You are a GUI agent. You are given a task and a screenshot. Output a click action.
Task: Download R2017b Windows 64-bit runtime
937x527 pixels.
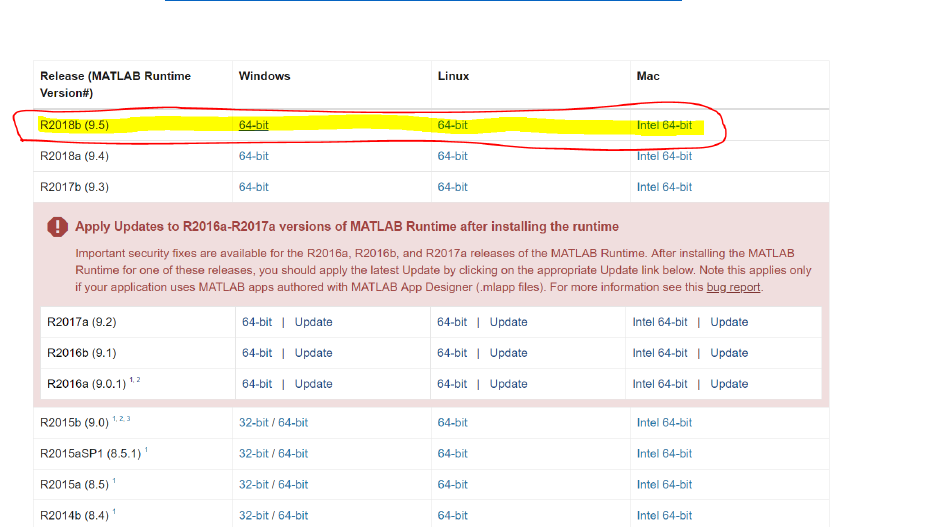253,187
